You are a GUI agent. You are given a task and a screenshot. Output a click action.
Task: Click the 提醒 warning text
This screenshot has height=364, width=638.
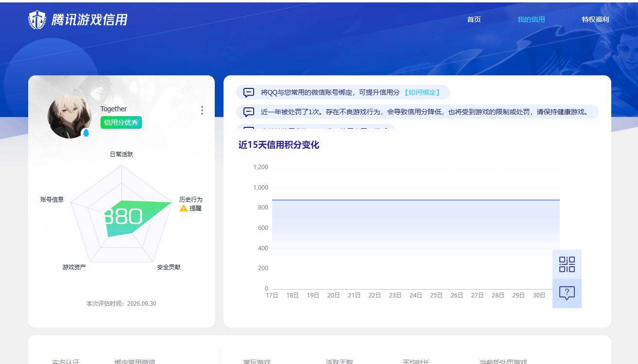tap(195, 208)
